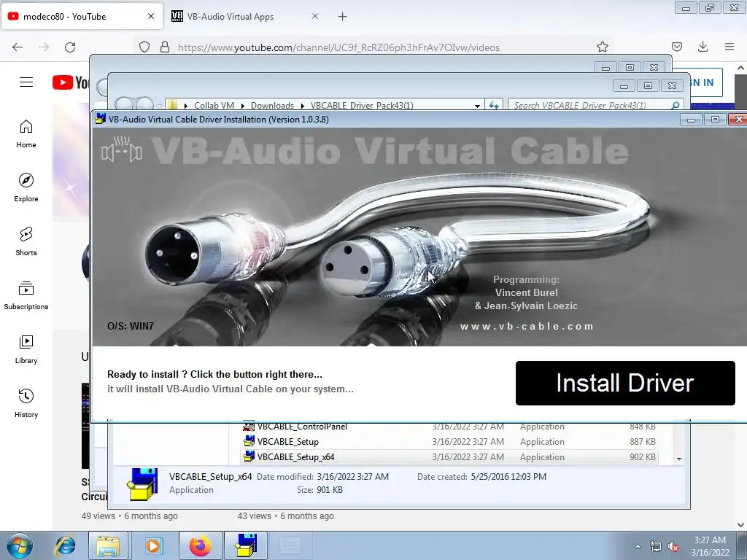Click the 887 KB size cell

point(642,441)
